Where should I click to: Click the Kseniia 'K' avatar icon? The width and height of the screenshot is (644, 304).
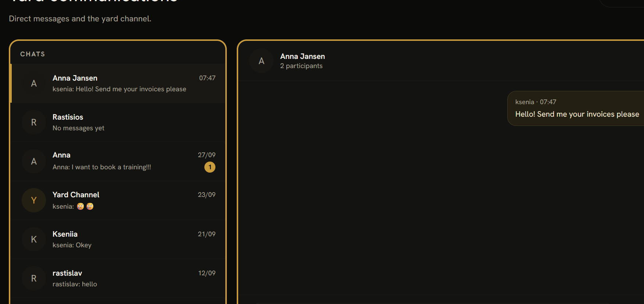pos(34,239)
